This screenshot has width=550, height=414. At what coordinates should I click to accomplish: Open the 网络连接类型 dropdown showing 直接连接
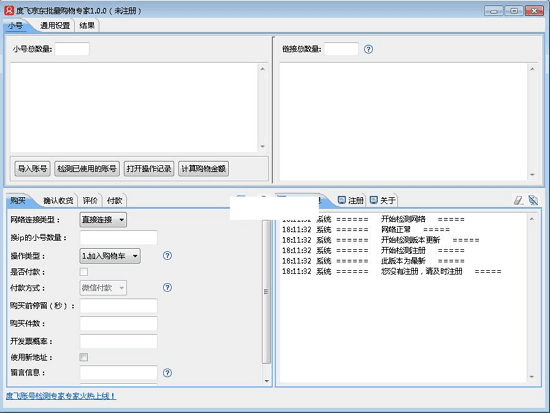click(x=103, y=220)
